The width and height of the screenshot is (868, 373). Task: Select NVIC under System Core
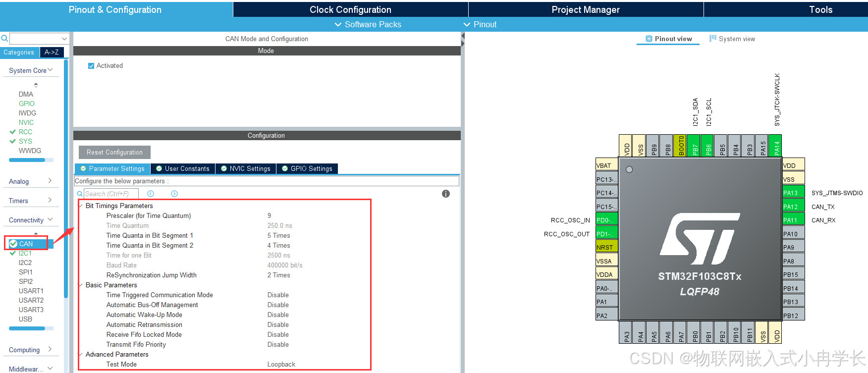[x=26, y=122]
